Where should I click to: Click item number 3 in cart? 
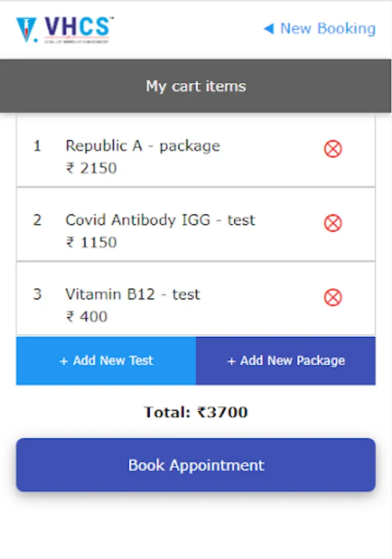click(x=37, y=294)
